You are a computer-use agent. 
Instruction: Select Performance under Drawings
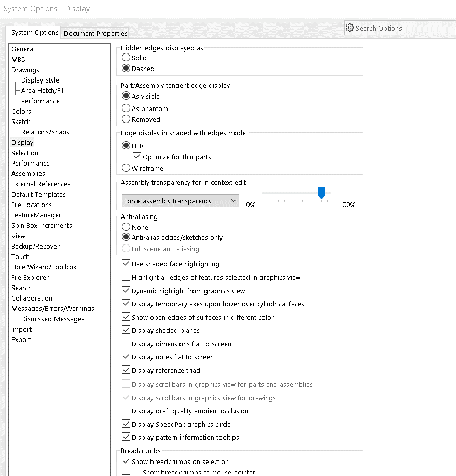(x=40, y=101)
